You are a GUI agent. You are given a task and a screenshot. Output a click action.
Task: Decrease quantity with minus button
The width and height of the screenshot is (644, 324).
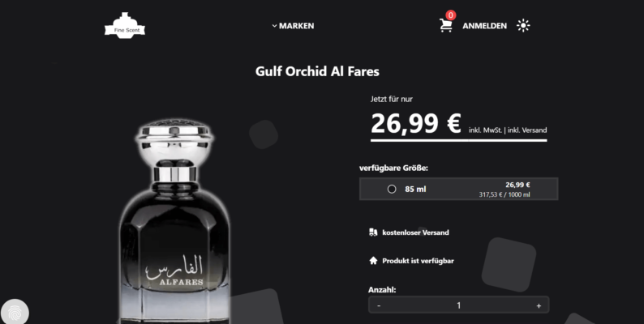click(379, 305)
